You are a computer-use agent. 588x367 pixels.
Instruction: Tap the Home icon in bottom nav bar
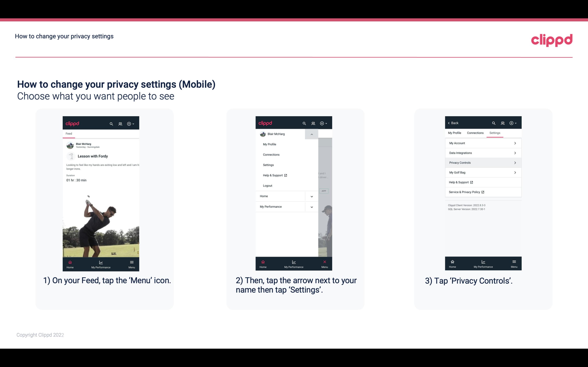pyautogui.click(x=70, y=263)
